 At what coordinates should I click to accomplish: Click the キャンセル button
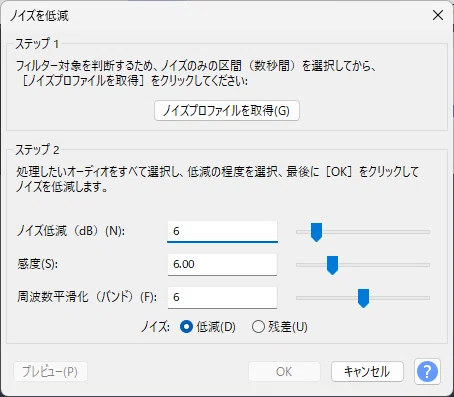[367, 371]
